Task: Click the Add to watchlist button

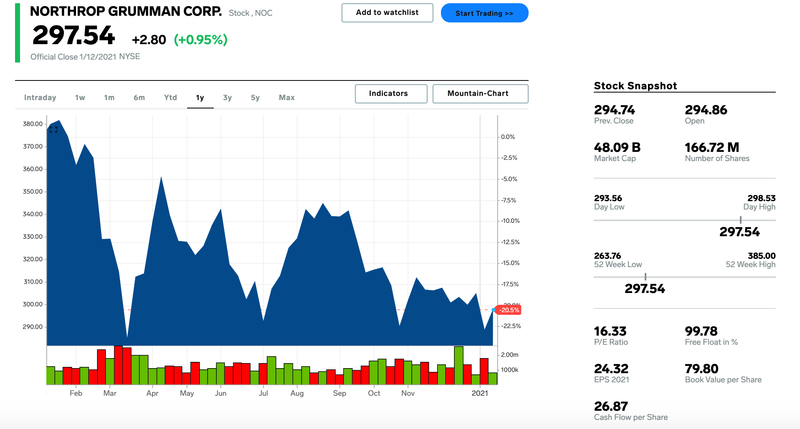Action: coord(387,13)
